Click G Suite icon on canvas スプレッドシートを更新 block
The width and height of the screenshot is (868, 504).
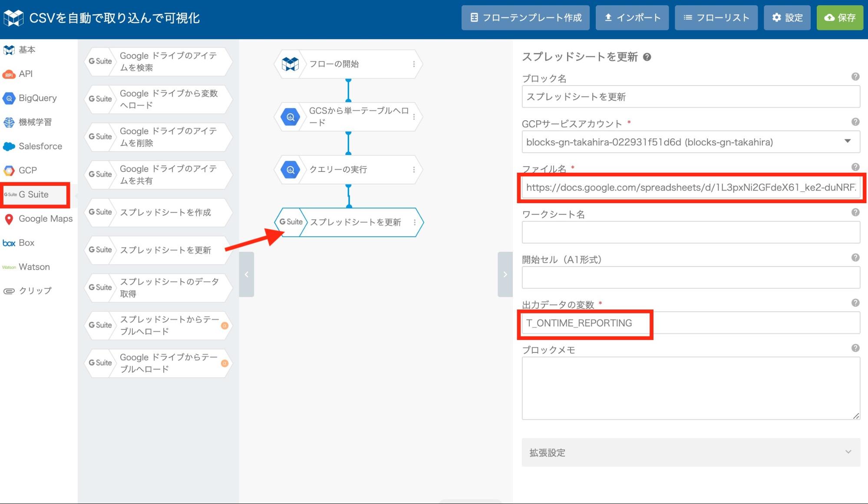290,222
